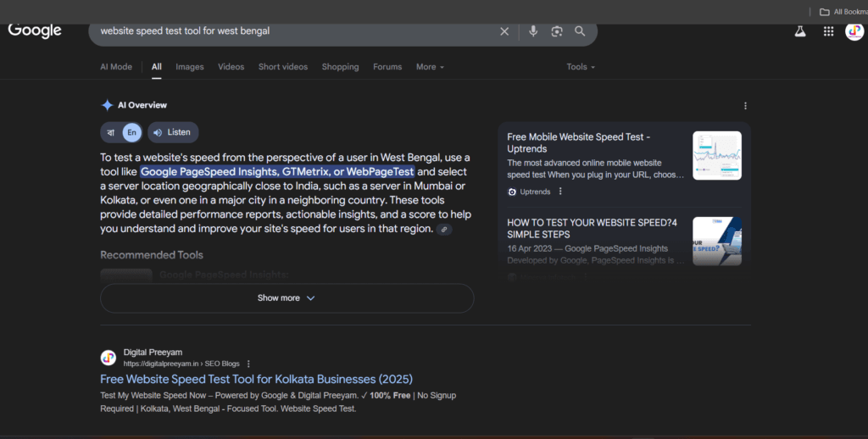868x439 pixels.
Task: Clear the search box with X icon
Action: pyautogui.click(x=504, y=31)
